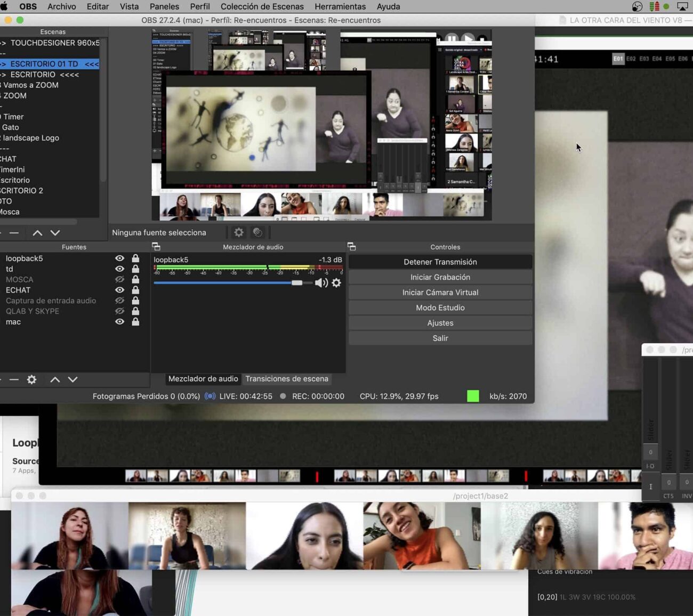
Task: Select the Vamos a ZOOM scene
Action: coord(31,85)
